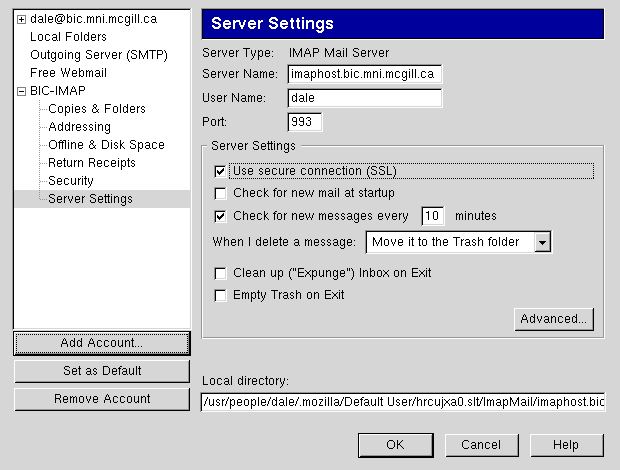620x470 pixels.
Task: Click in the Server Name field
Action: pos(364,74)
